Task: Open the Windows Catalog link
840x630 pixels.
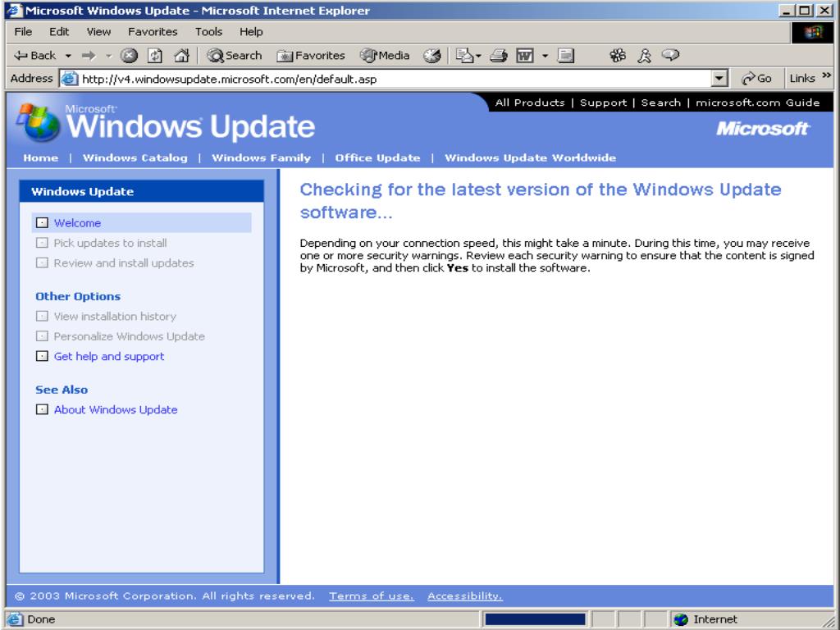Action: point(135,157)
